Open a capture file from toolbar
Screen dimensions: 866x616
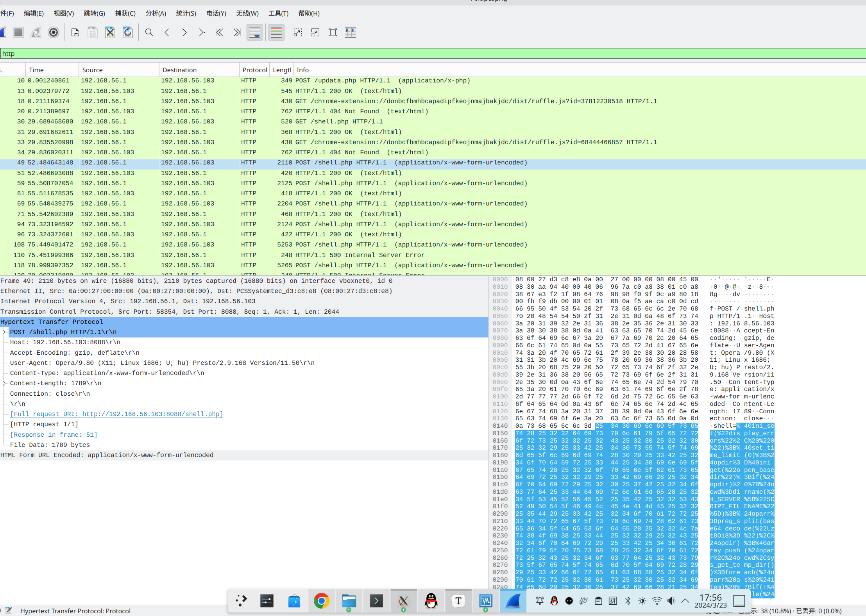pos(75,32)
